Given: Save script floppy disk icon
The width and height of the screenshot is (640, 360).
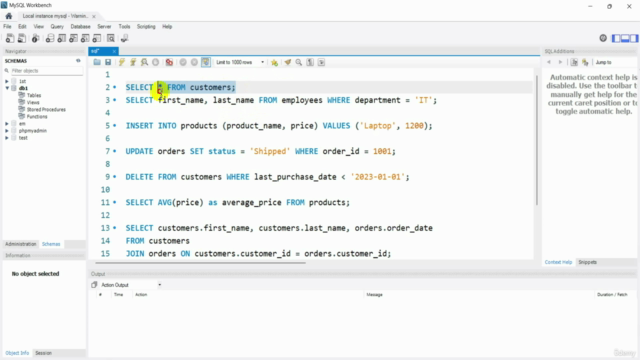Looking at the screenshot, I should (108, 62).
